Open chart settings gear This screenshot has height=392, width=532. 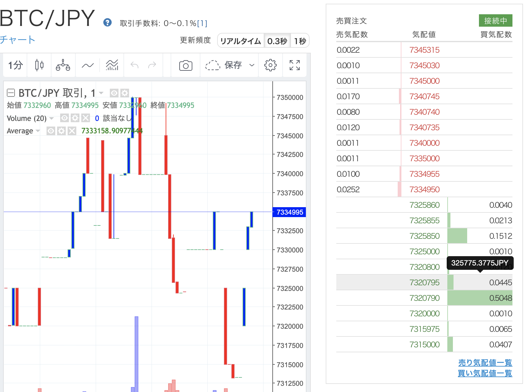pyautogui.click(x=270, y=65)
